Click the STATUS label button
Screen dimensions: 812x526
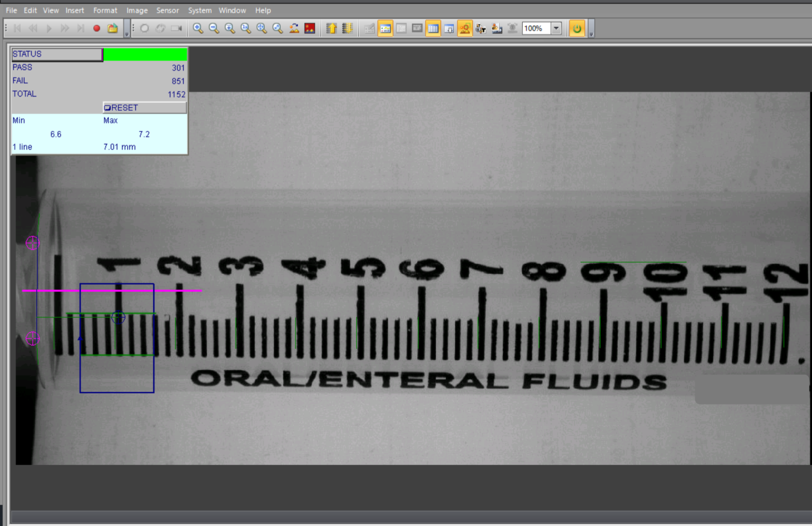point(57,54)
